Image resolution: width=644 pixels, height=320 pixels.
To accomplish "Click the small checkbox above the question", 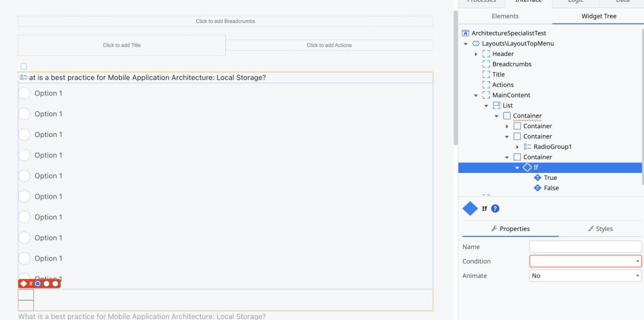I will pos(24,66).
